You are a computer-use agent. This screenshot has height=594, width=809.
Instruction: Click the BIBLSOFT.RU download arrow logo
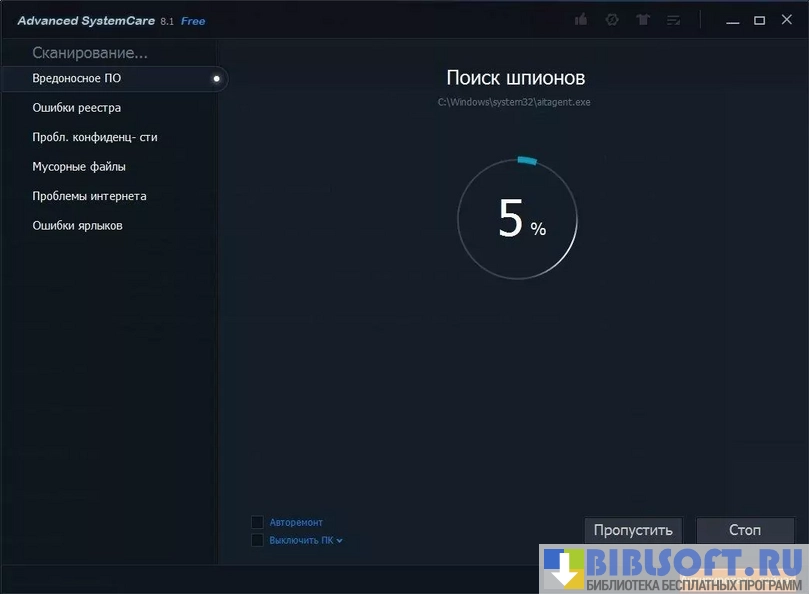pyautogui.click(x=563, y=569)
